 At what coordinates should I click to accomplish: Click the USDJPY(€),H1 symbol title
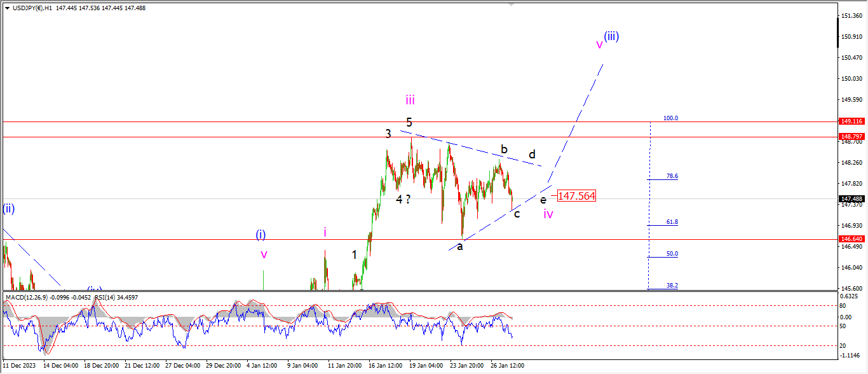(x=32, y=8)
